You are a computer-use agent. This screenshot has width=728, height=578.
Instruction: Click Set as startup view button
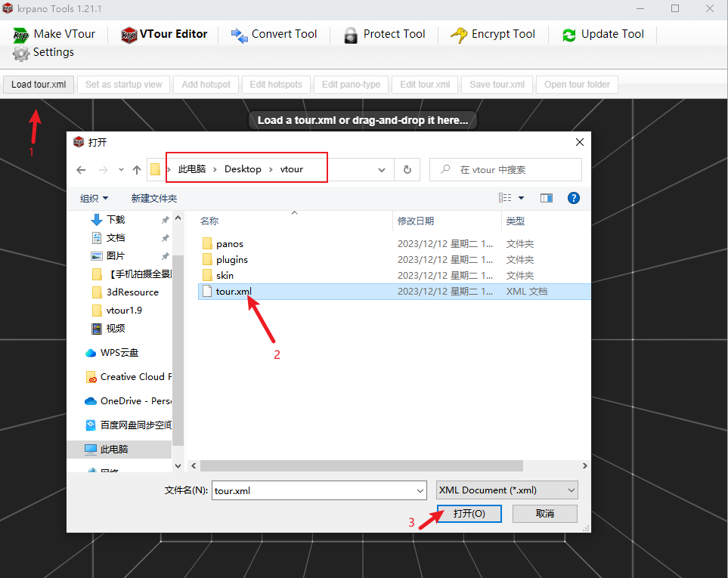click(x=123, y=85)
